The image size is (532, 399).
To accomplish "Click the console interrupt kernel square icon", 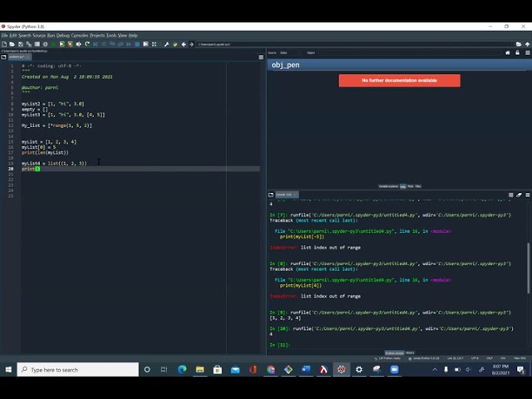I will (510, 195).
